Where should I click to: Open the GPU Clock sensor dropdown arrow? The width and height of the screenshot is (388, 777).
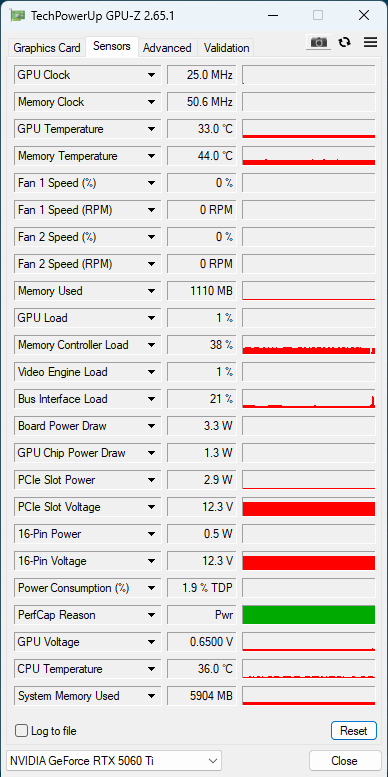pyautogui.click(x=151, y=75)
